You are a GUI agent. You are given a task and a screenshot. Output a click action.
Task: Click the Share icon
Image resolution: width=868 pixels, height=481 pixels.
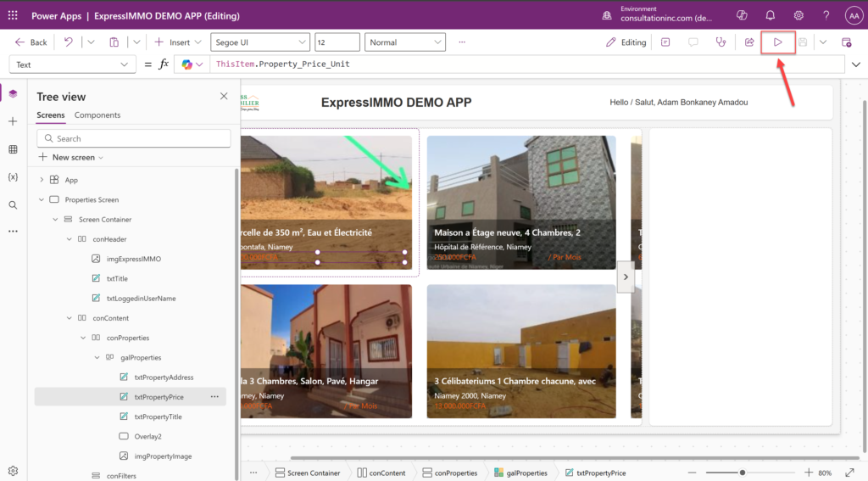749,42
